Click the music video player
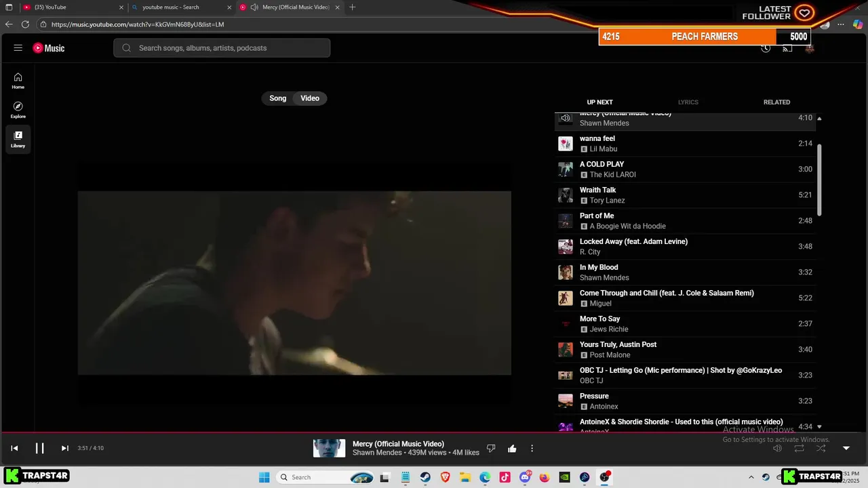Viewport: 868px width, 488px height. click(294, 283)
